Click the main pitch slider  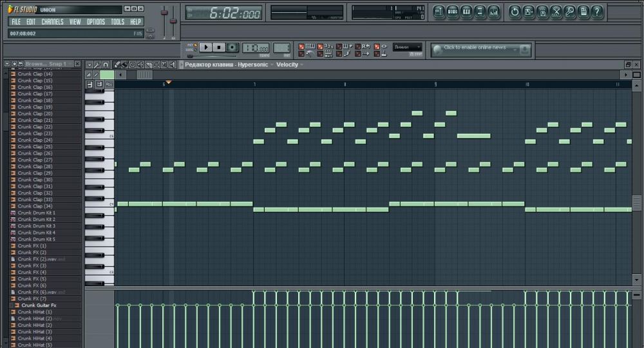point(173,21)
